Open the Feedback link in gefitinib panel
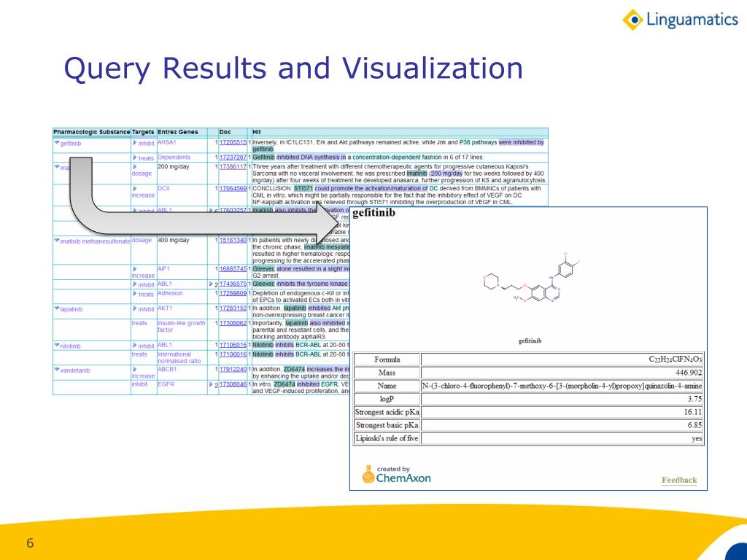747x560 pixels. pyautogui.click(x=679, y=480)
